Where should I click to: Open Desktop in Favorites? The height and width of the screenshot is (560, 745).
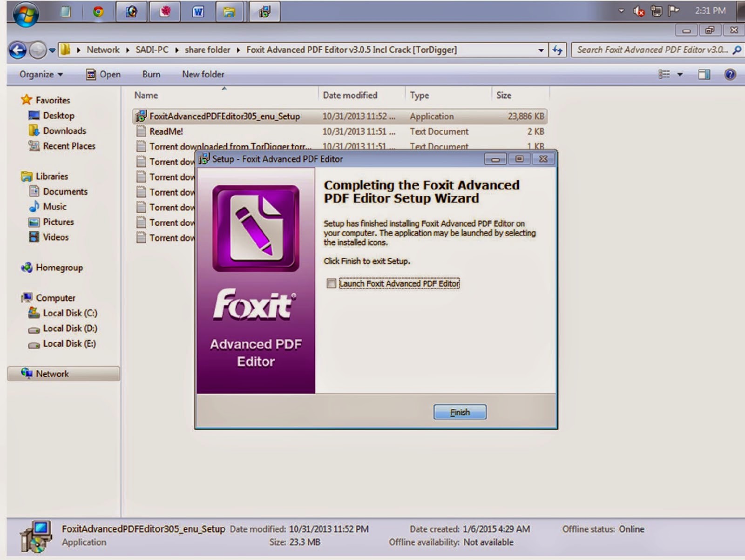pyautogui.click(x=58, y=115)
